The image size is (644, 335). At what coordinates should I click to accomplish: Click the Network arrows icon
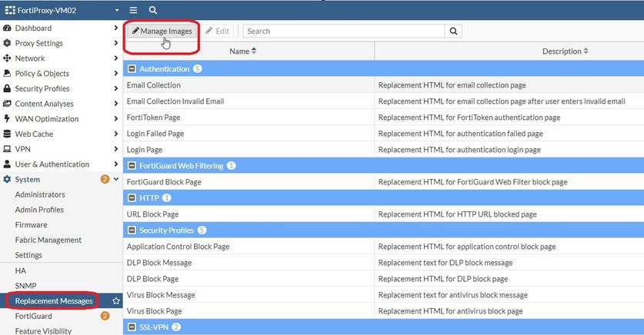(x=7, y=58)
